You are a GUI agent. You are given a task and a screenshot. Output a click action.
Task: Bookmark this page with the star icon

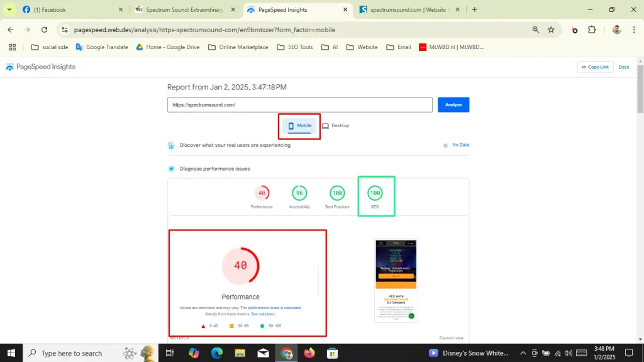pos(551,30)
